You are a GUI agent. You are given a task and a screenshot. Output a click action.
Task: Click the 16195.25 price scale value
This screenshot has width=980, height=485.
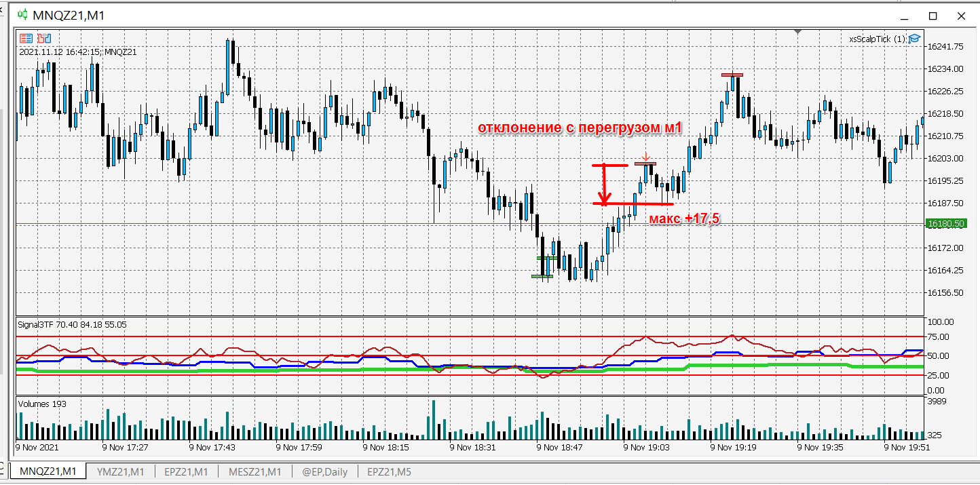point(946,180)
